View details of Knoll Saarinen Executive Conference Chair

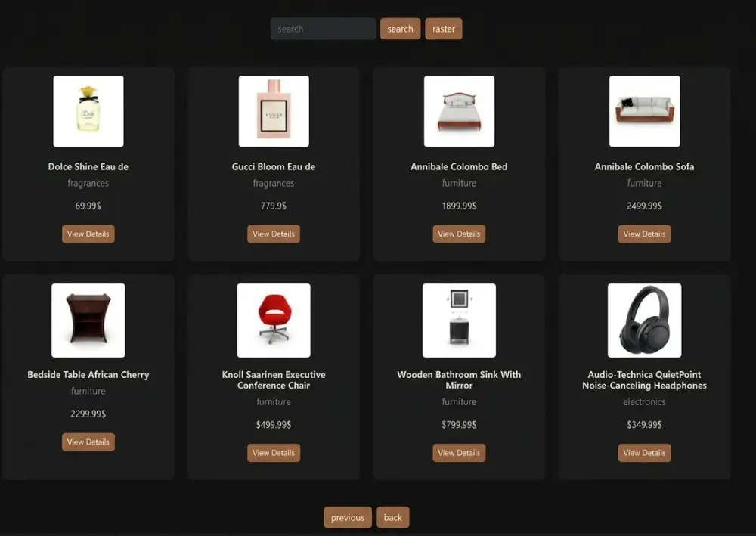tap(274, 453)
